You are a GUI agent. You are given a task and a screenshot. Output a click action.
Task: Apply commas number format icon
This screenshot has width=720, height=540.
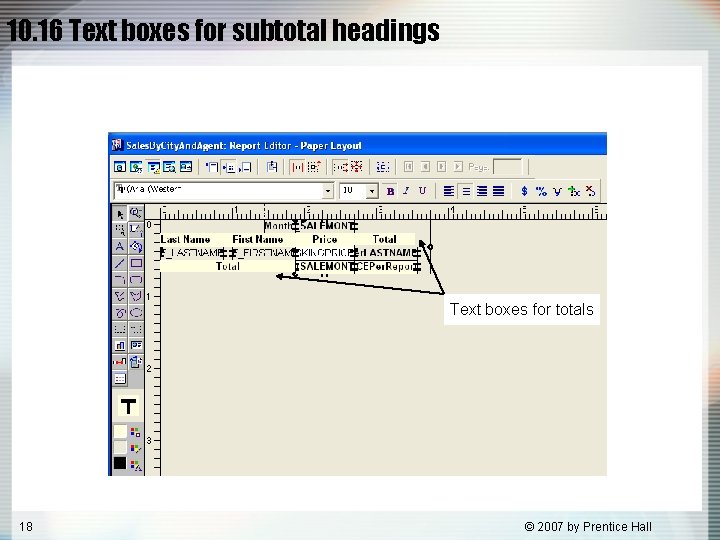tap(557, 191)
